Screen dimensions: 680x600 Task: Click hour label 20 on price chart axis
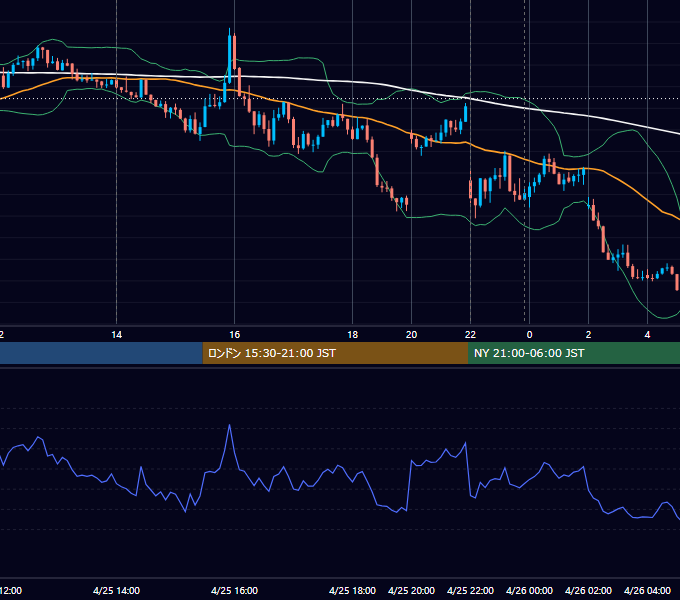point(412,335)
